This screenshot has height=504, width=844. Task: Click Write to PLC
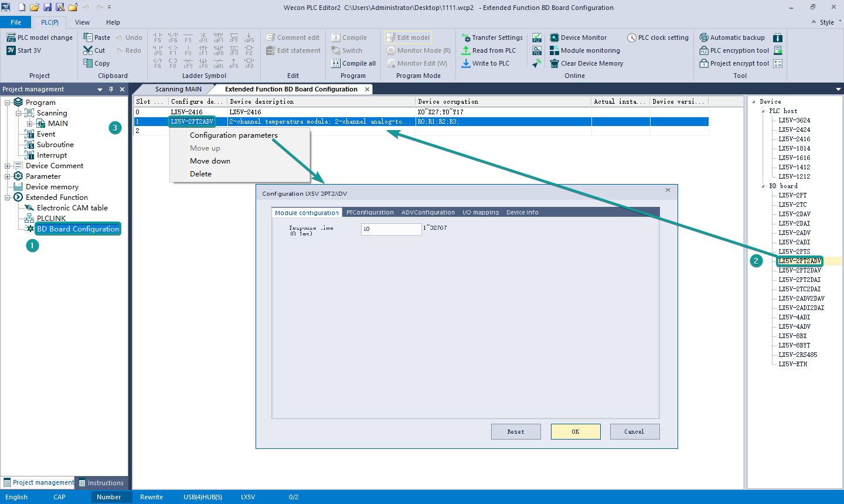point(485,63)
